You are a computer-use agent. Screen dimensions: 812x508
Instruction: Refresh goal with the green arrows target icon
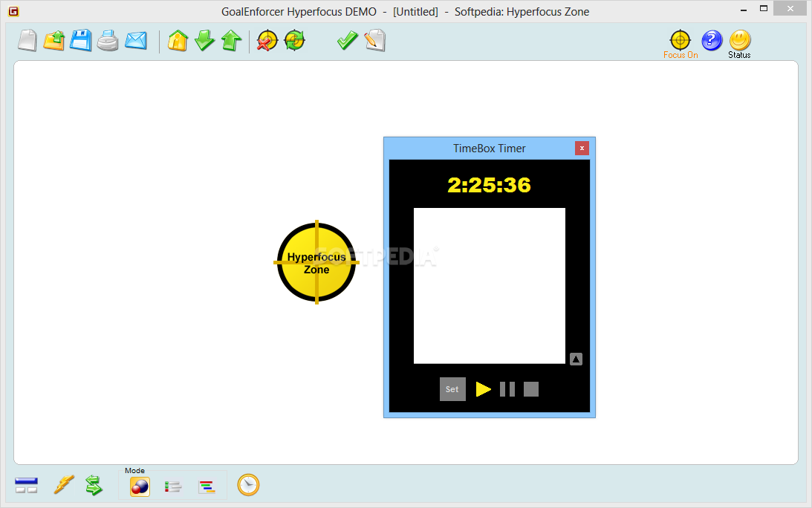pyautogui.click(x=295, y=40)
